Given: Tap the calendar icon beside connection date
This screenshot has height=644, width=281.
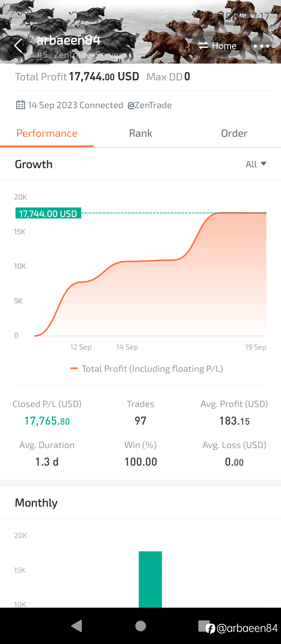Looking at the screenshot, I should pos(21,105).
